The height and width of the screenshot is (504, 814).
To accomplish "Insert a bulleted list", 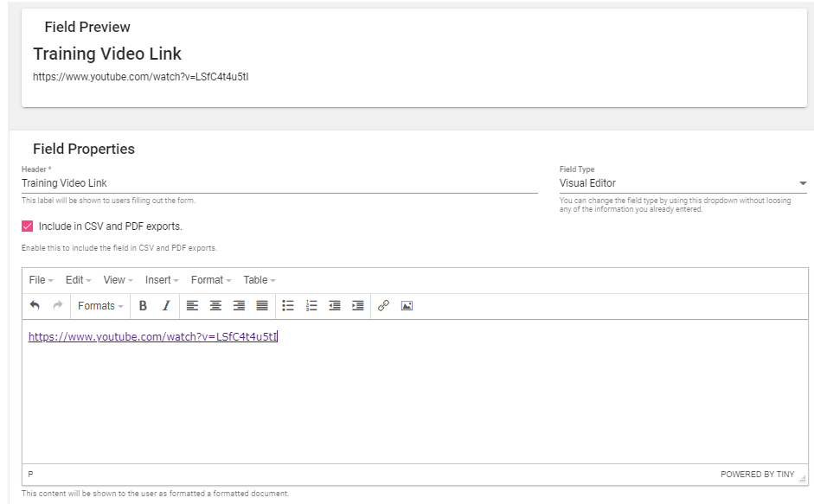I will 287,306.
